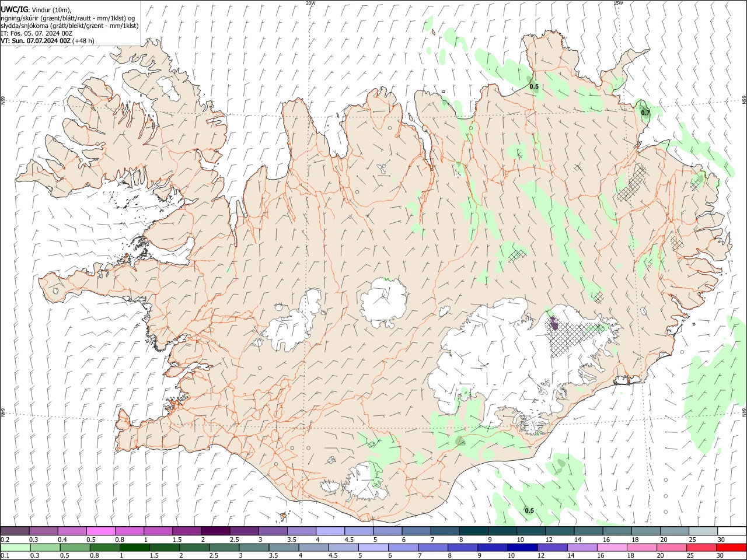Viewport: 747px width, 560px height.
Task: Pick the deep navy 10 swatch in rain scale
Action: tap(522, 548)
